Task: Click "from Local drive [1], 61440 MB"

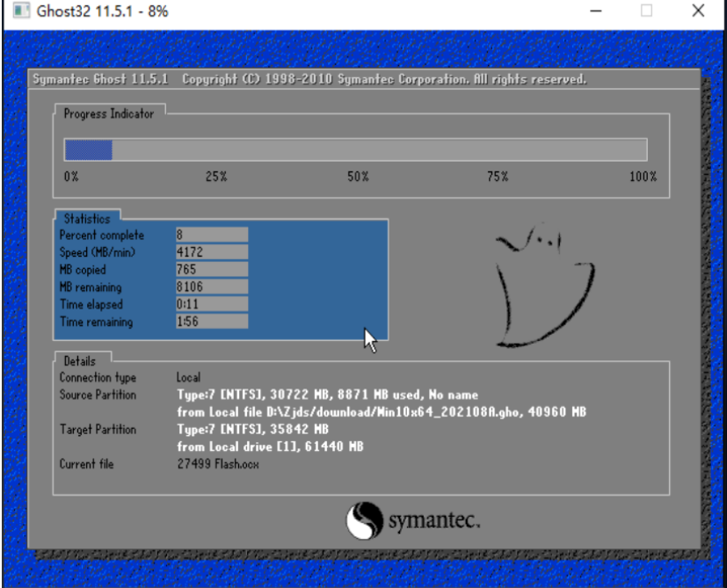Action: (270, 447)
